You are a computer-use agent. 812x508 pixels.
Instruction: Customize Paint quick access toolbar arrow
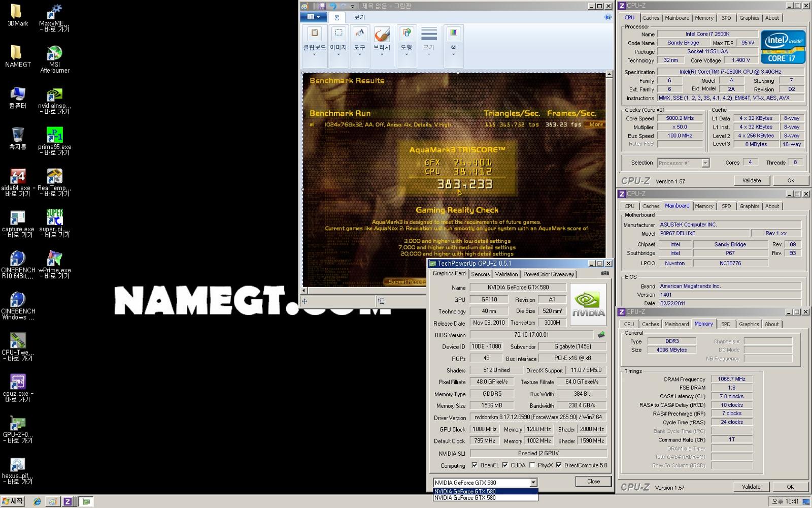(x=352, y=6)
